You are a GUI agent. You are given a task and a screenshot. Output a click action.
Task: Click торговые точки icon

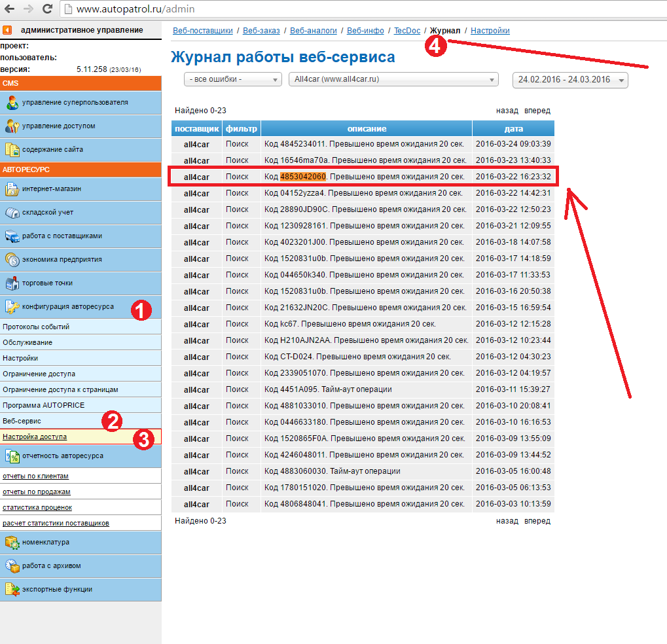coord(12,283)
